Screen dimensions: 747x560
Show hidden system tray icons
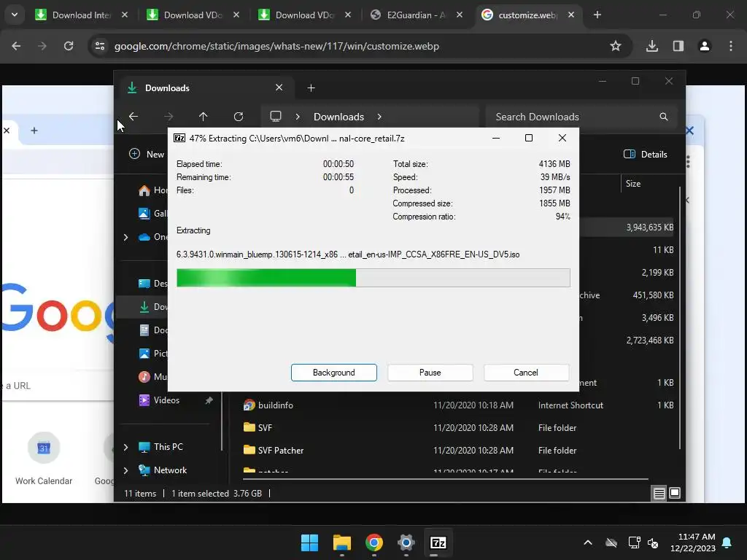click(588, 542)
